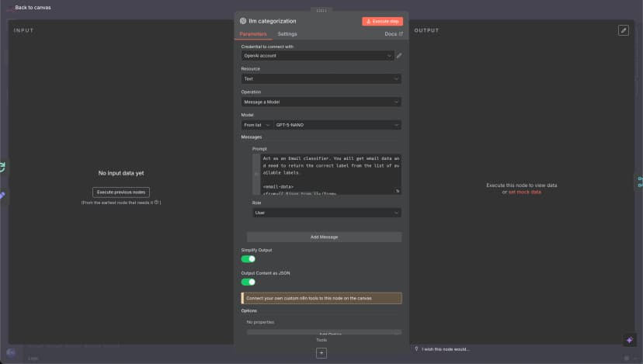The image size is (643, 364).
Task: Click the user avatar at the bottom left
Action: click(11, 352)
